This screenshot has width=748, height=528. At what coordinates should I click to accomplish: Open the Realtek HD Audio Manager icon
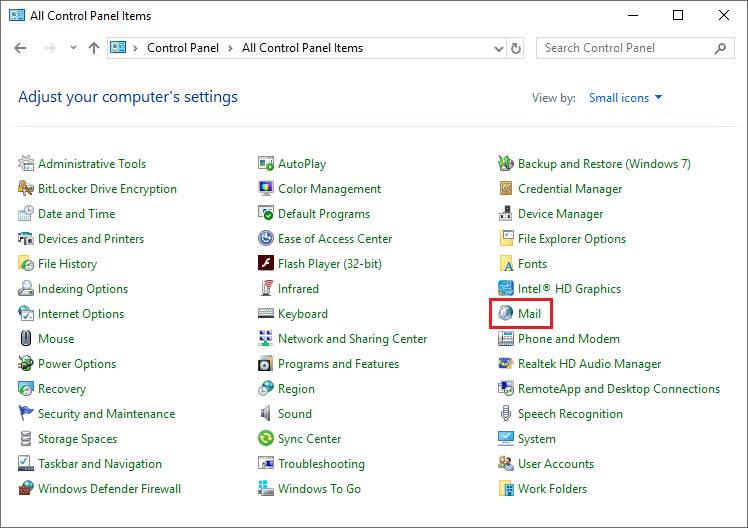[x=506, y=364]
